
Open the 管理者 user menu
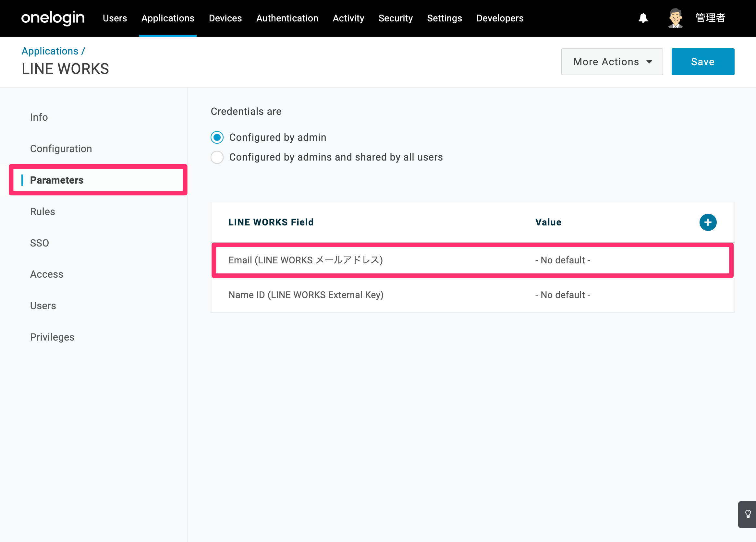pos(710,18)
